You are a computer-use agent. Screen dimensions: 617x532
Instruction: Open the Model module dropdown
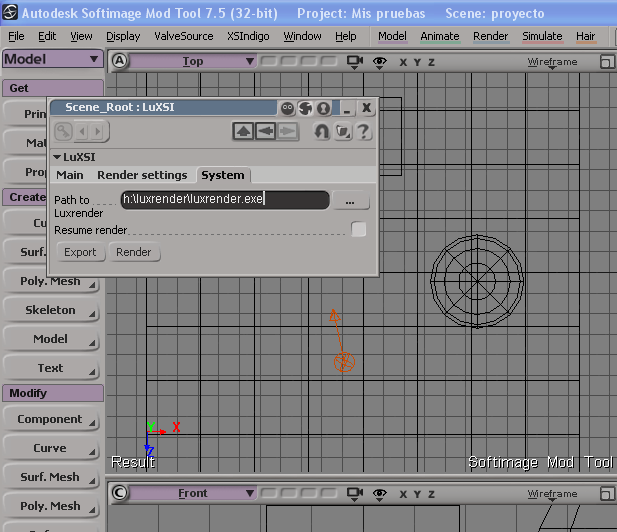(53, 59)
